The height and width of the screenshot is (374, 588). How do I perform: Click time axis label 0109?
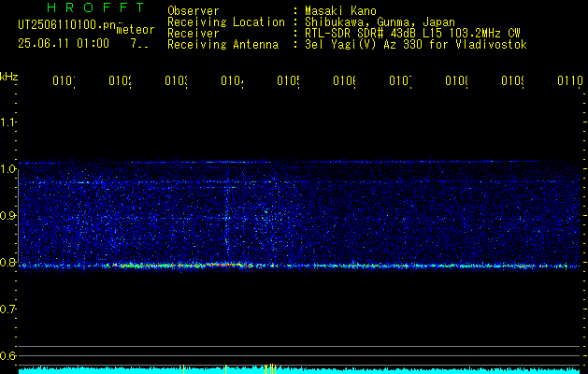click(512, 80)
